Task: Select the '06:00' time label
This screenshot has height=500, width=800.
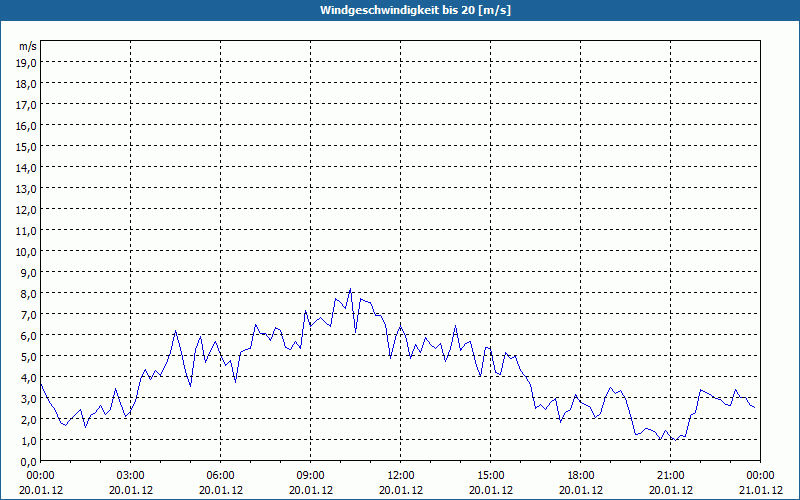Action: tap(221, 476)
